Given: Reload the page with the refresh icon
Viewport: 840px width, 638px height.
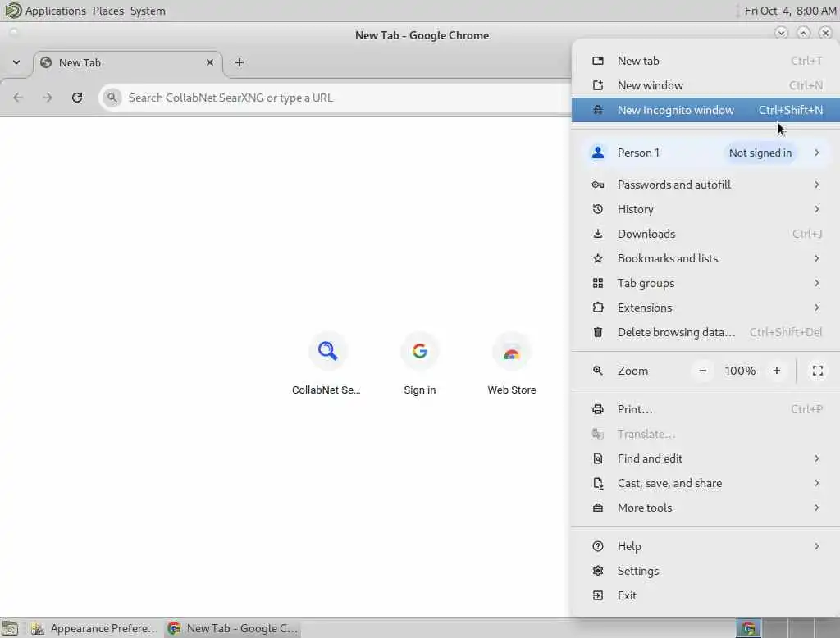Looking at the screenshot, I should (x=77, y=98).
